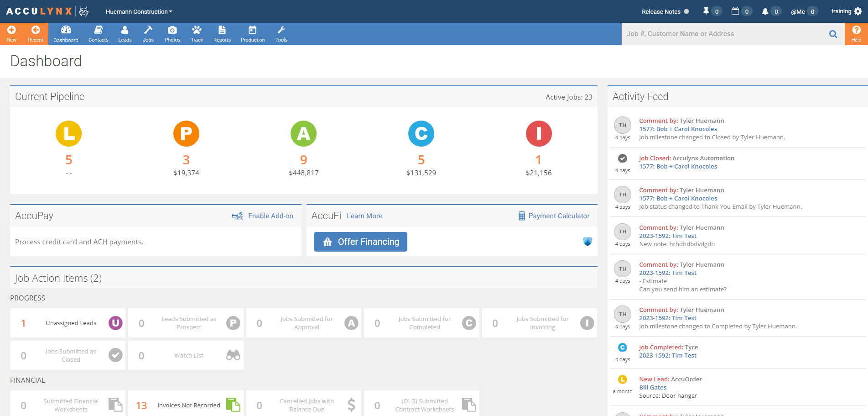The height and width of the screenshot is (416, 868).
Task: Click the "Job Closed: Acculynx Automation" entry
Action: (686, 158)
